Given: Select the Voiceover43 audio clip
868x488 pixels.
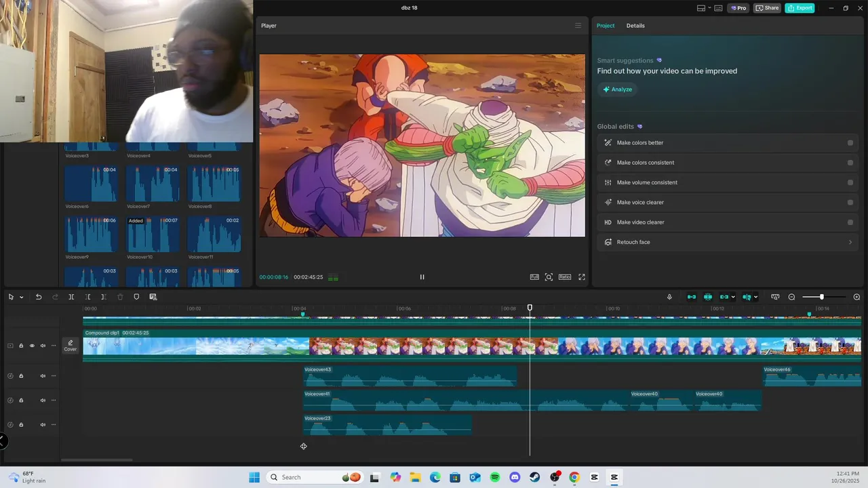Looking at the screenshot, I should [x=410, y=376].
